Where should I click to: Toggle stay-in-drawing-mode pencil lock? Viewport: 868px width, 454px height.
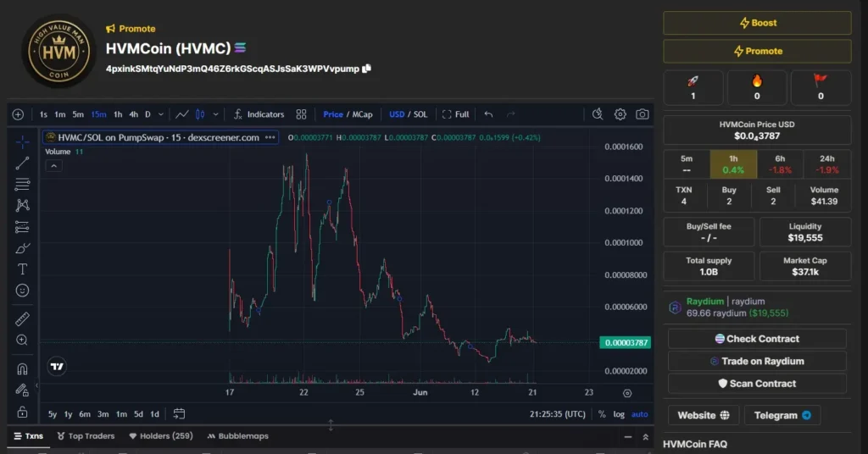tap(22, 390)
